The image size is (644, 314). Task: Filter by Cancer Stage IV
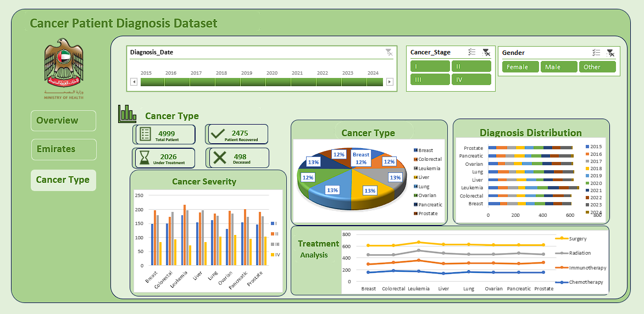471,79
